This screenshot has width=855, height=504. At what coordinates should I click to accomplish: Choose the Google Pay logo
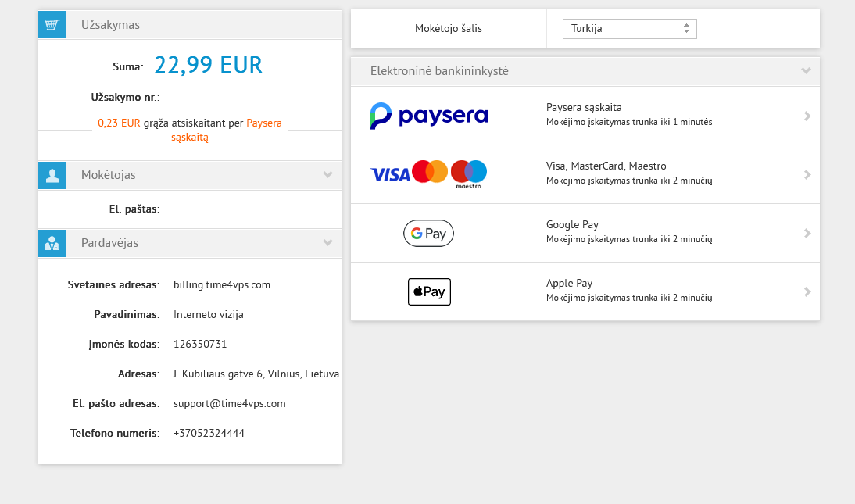428,234
